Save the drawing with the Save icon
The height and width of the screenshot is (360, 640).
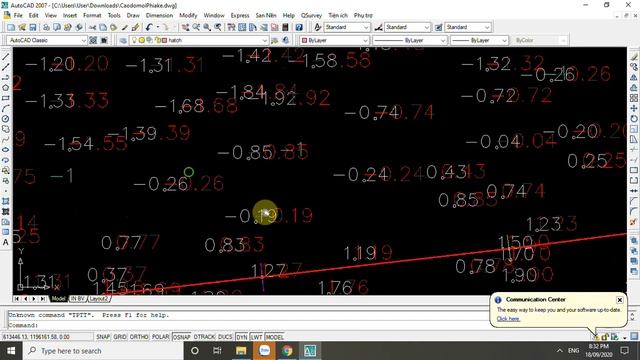pyautogui.click(x=33, y=27)
